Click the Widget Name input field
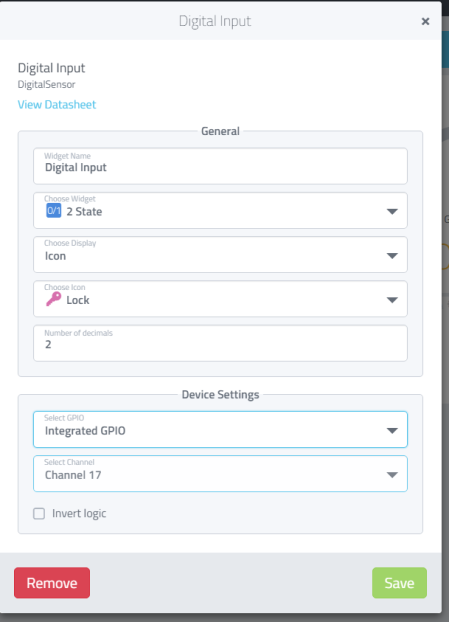Screen dimensions: 449x622 click(x=220, y=166)
